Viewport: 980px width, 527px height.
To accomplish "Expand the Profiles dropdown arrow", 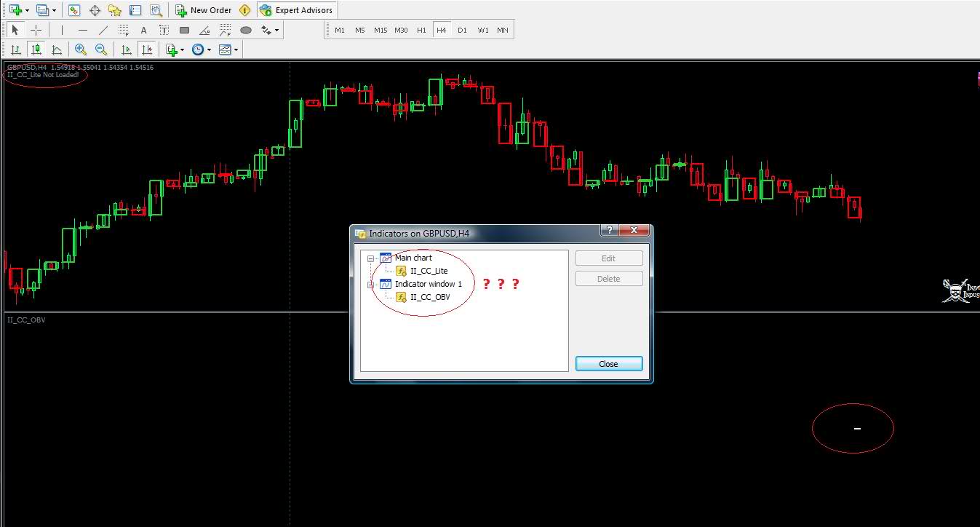I will (54, 10).
